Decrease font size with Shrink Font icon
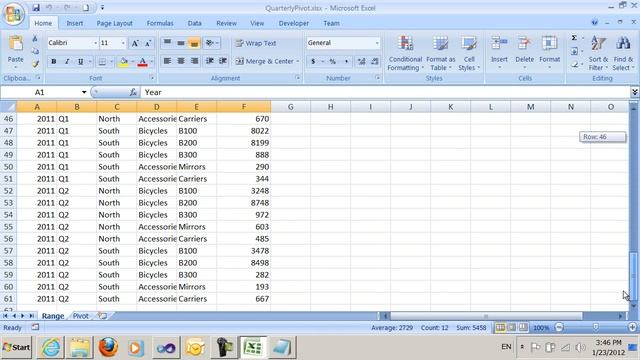Image resolution: width=640 pixels, height=360 pixels. point(148,43)
